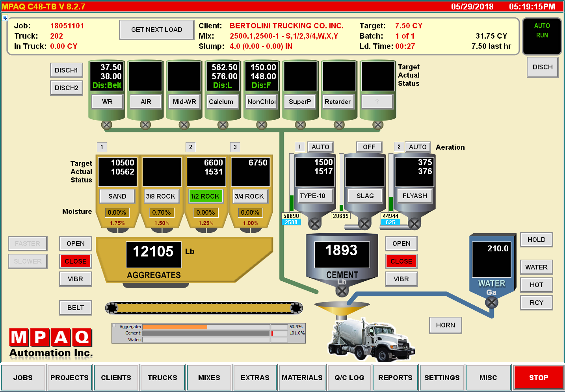Click the valve icon under the Calcium tank
565x392 pixels.
(223, 125)
